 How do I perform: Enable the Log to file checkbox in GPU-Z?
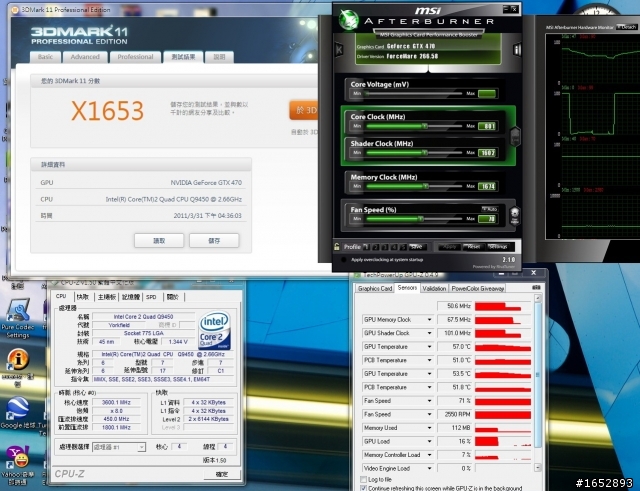click(x=363, y=479)
